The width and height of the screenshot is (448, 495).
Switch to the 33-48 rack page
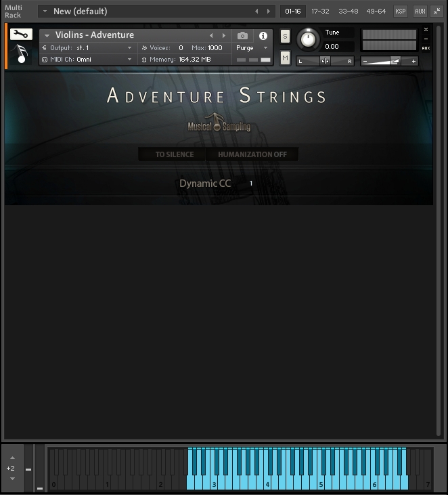pyautogui.click(x=349, y=12)
